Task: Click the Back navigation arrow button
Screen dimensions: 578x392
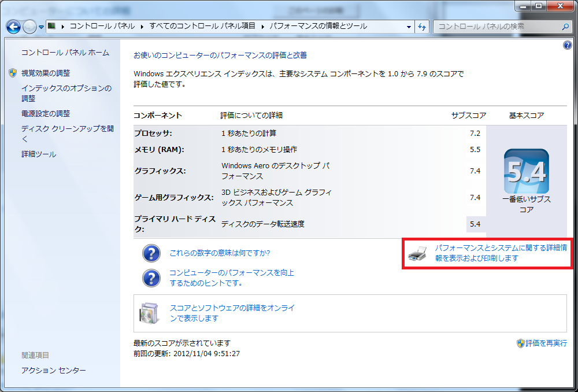Action: [x=14, y=27]
